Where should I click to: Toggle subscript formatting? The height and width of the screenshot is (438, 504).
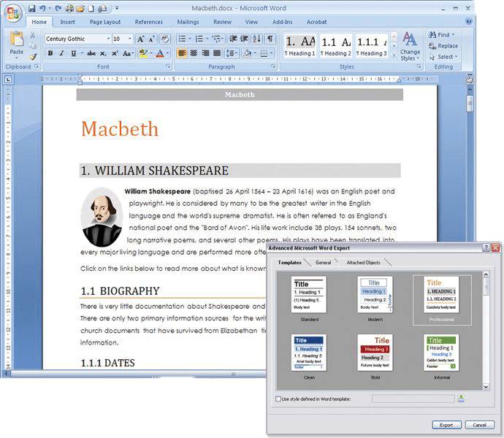click(x=103, y=53)
